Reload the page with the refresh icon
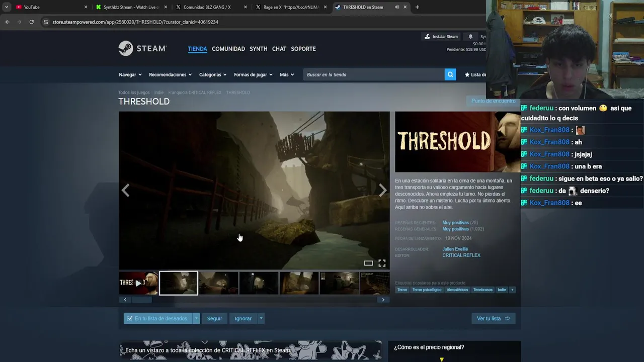This screenshot has width=644, height=362. point(31,22)
